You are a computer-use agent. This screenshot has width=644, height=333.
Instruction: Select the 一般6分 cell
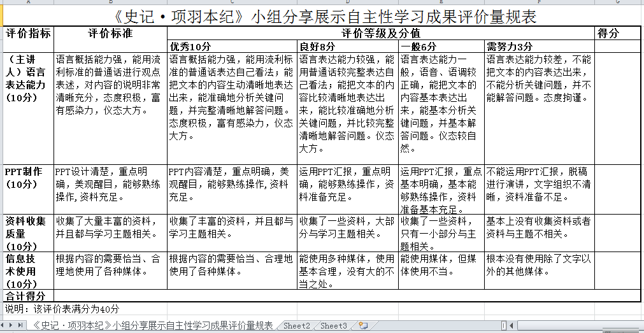(x=441, y=46)
